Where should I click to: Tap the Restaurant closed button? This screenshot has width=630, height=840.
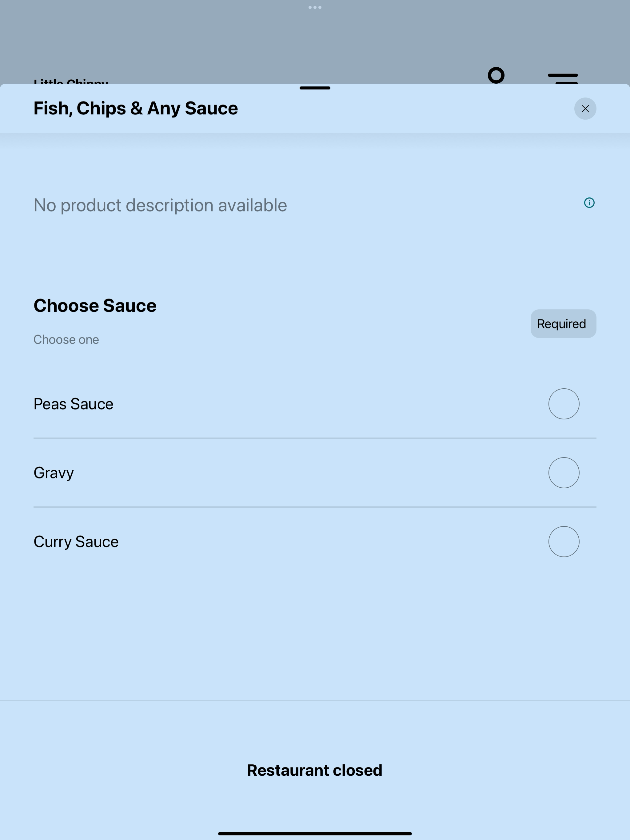click(x=315, y=770)
